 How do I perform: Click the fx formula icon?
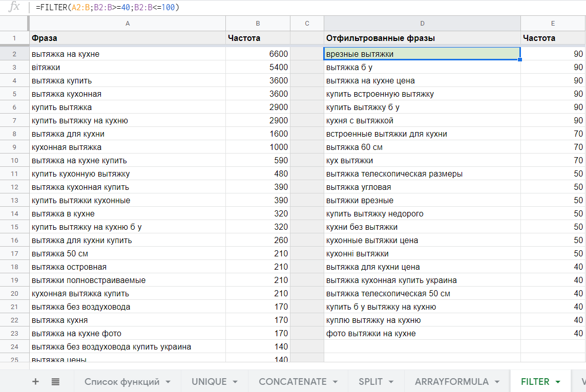(x=14, y=7)
